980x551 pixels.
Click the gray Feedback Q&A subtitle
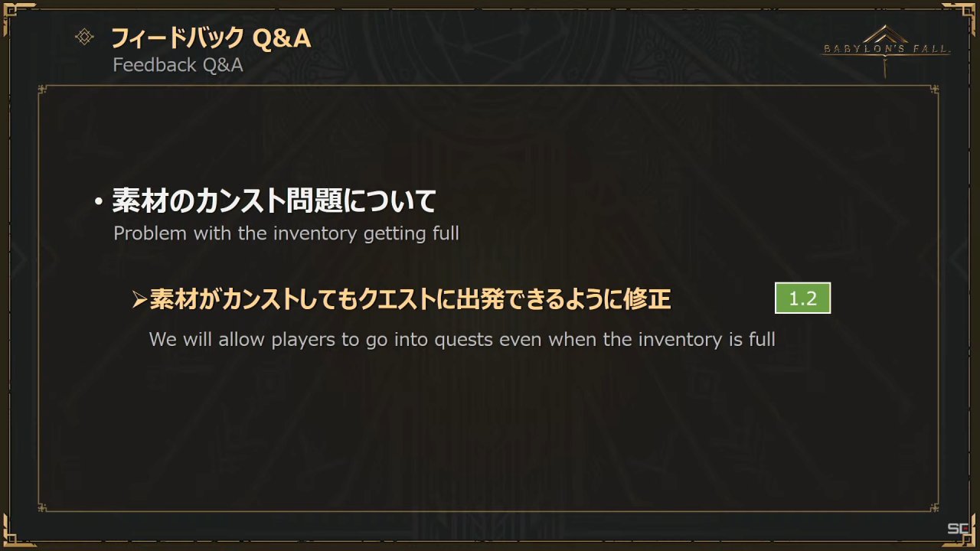point(178,65)
